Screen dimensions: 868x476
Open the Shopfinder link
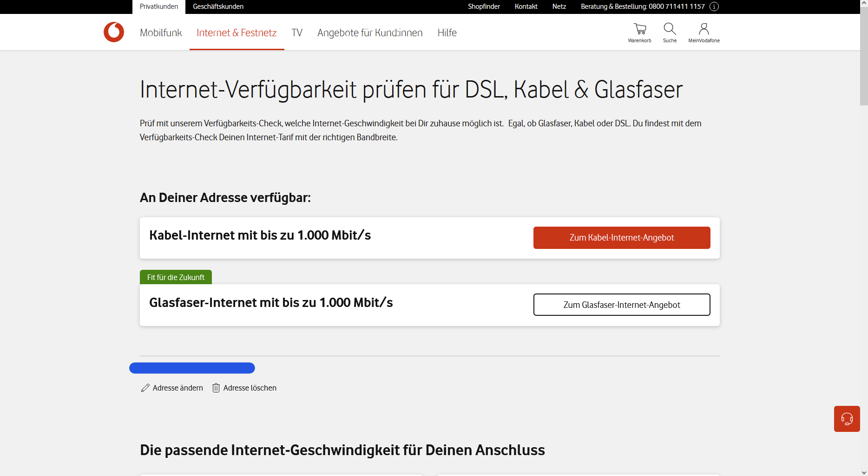click(x=484, y=7)
